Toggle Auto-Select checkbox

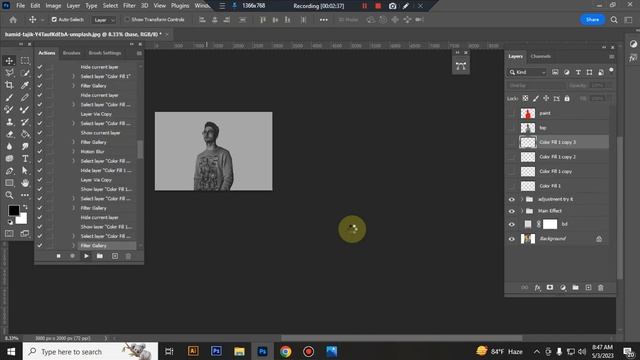coord(54,20)
